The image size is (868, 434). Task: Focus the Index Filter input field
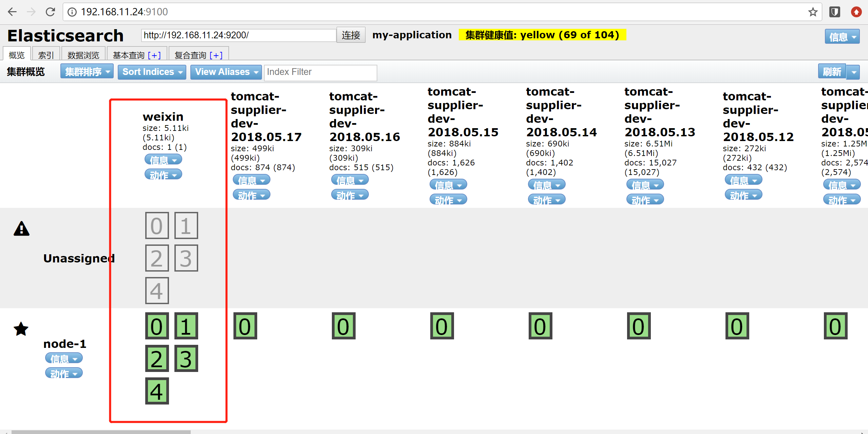point(320,72)
